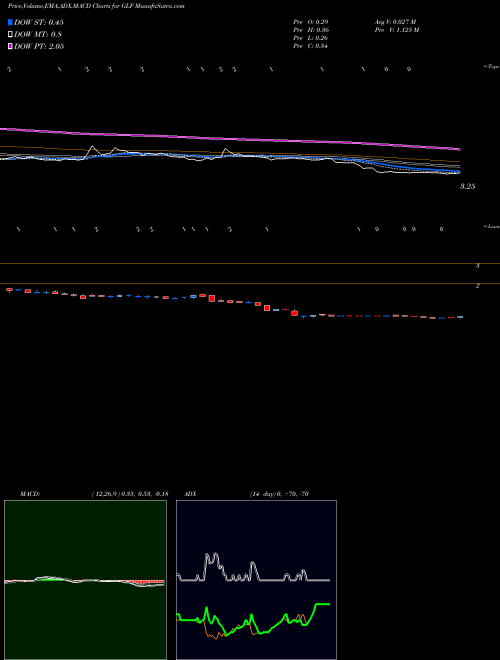Click the '<Lows' axis label
Viewport: 500px width, 660px height.
click(491, 226)
